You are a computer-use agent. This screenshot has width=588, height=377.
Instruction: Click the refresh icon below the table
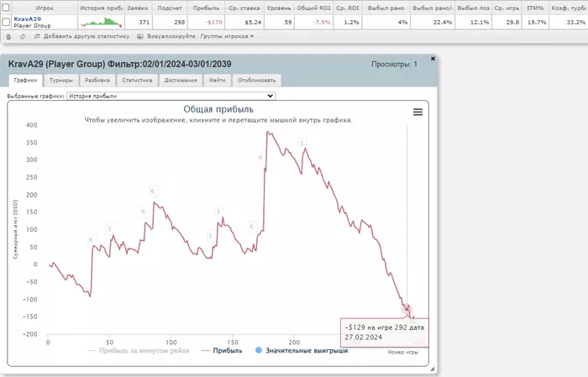coord(23,36)
